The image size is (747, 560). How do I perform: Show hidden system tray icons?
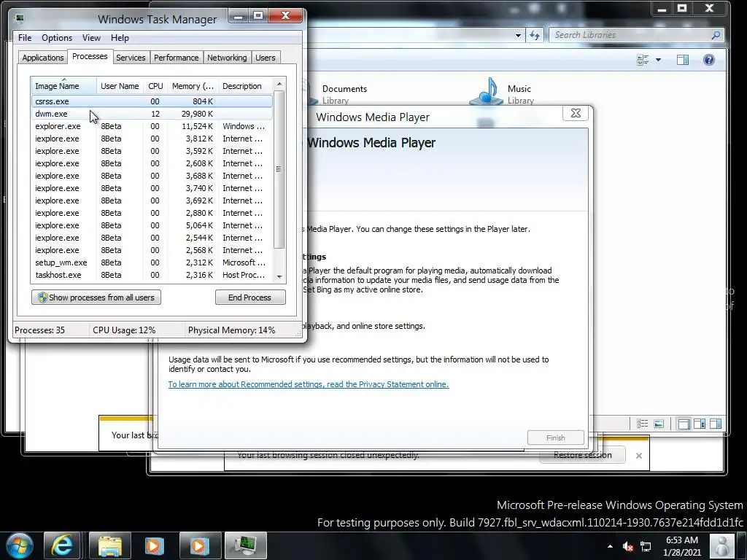click(611, 546)
